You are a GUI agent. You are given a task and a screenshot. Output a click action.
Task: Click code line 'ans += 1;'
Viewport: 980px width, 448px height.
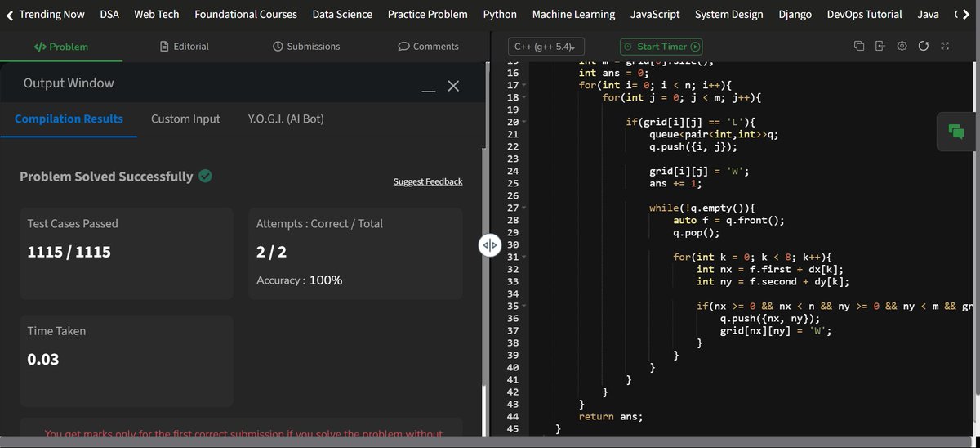675,183
